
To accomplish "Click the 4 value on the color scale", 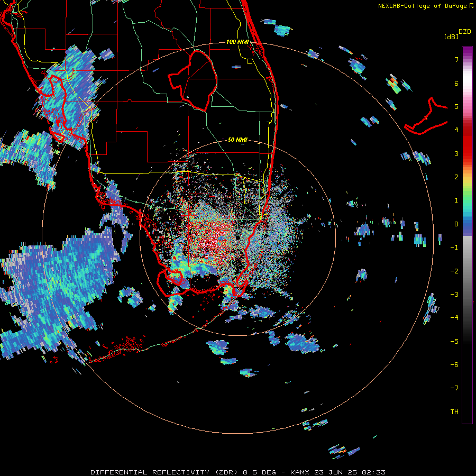I will tap(456, 130).
